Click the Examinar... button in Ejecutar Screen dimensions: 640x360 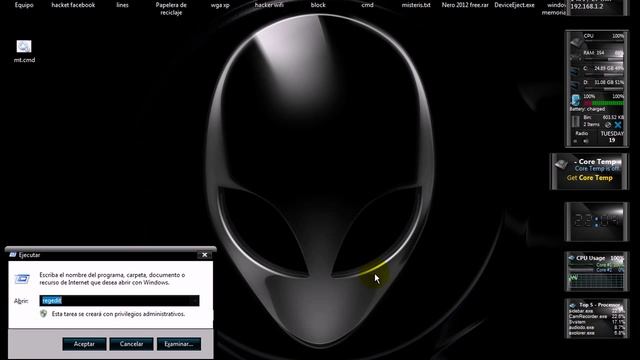pos(179,344)
